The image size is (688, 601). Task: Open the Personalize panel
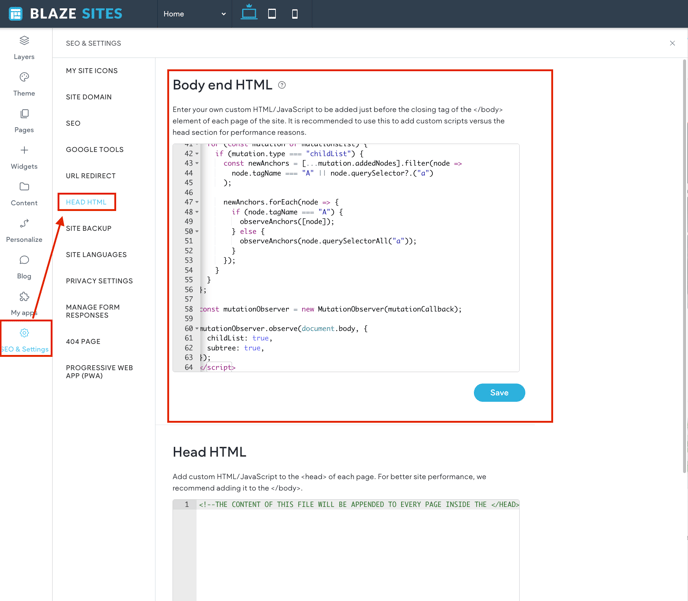coord(24,224)
